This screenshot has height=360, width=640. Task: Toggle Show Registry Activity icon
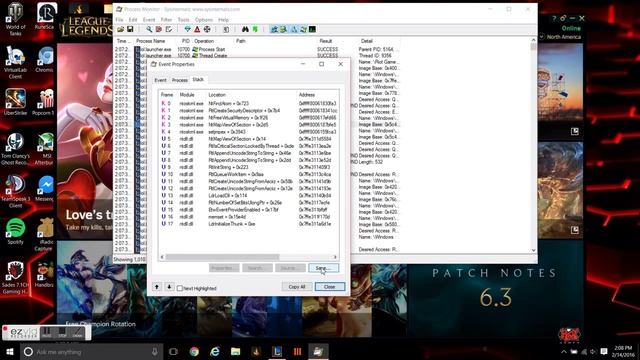point(274,29)
